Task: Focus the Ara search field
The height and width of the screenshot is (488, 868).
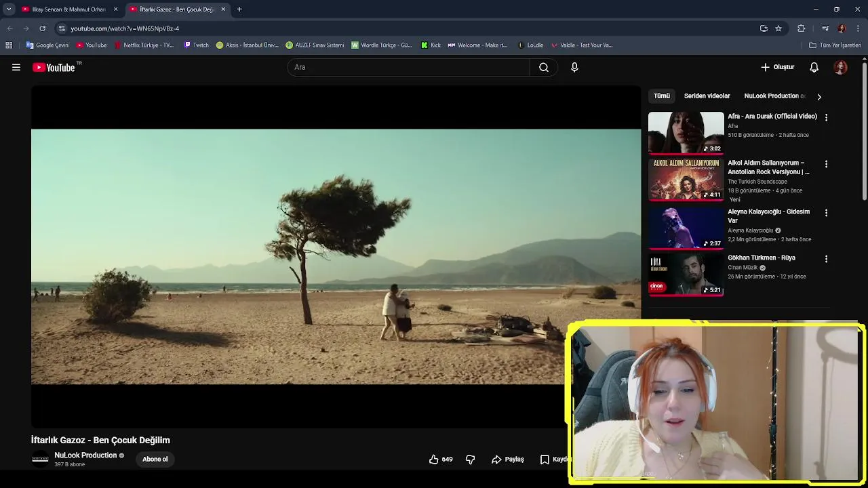Action: [x=409, y=67]
